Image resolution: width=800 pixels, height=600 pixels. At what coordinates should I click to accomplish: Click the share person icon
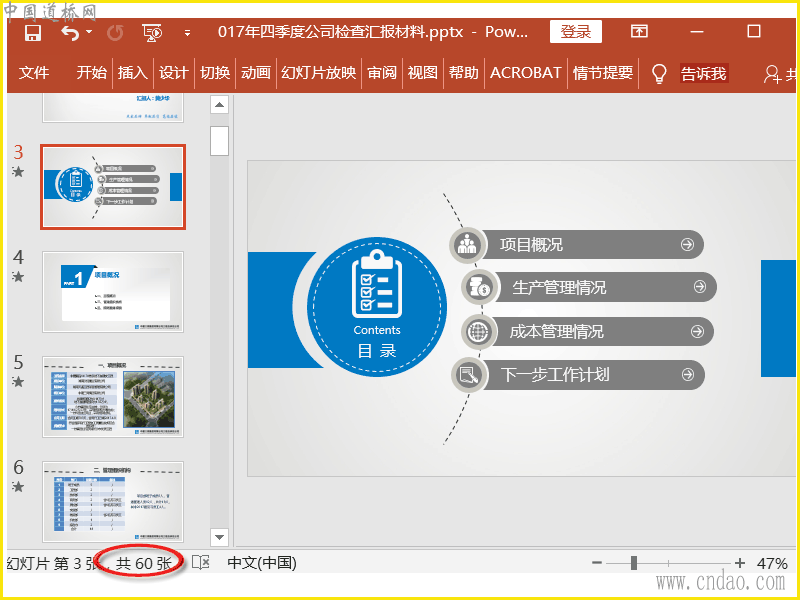(771, 74)
